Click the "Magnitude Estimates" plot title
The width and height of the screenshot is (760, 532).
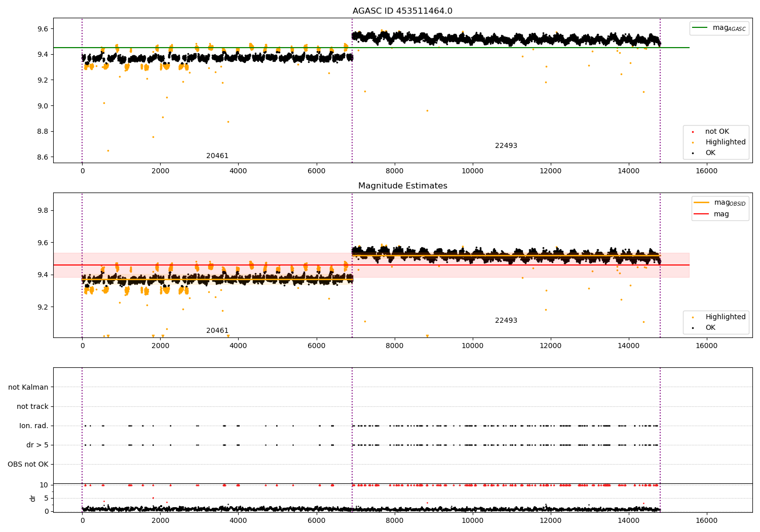pyautogui.click(x=402, y=186)
